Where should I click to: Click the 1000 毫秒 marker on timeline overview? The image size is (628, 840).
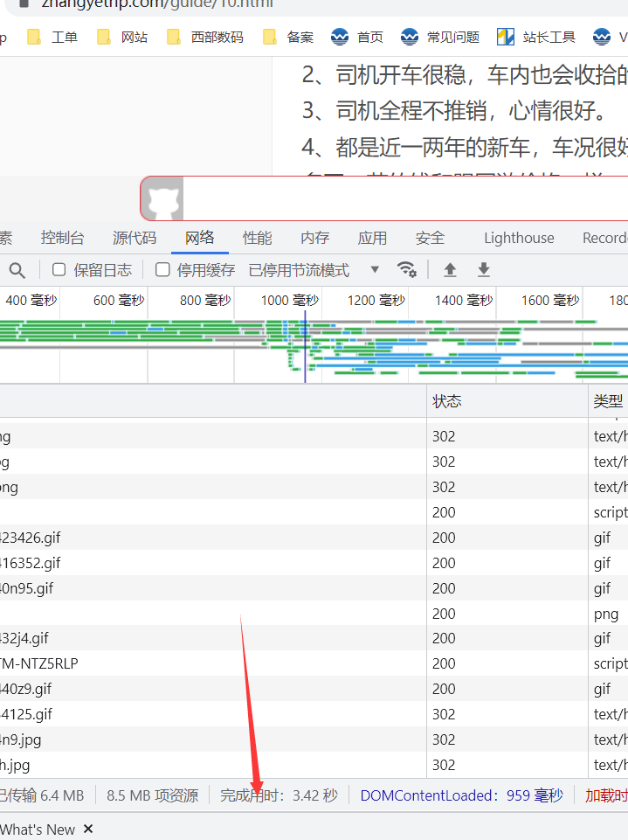coord(290,301)
